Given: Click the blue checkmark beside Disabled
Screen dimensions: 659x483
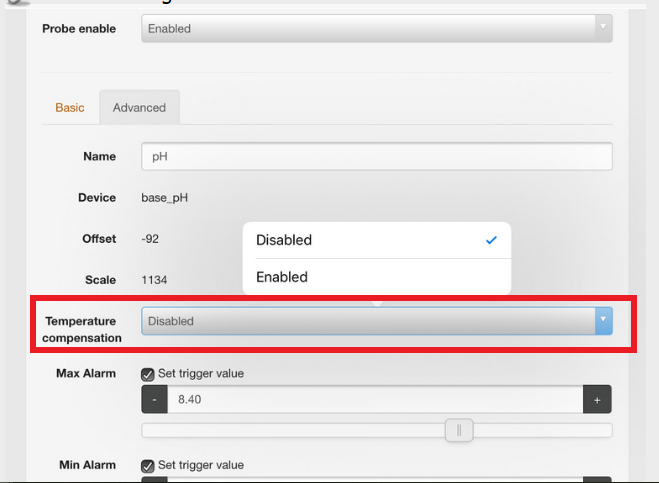Looking at the screenshot, I should tap(491, 240).
